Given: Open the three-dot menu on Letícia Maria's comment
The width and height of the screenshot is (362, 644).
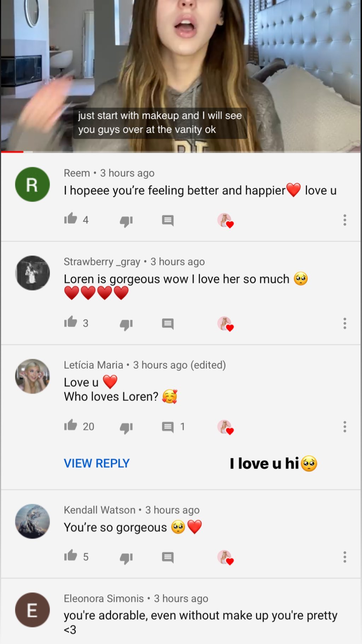Looking at the screenshot, I should click(345, 427).
